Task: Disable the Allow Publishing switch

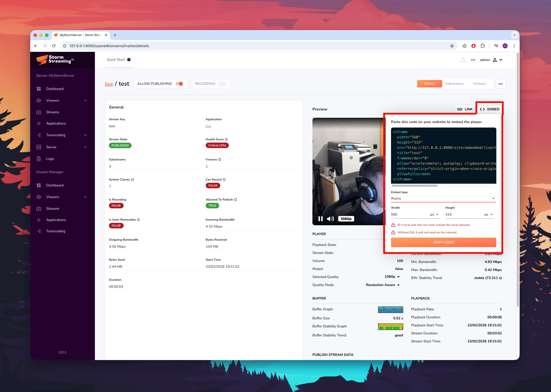Action: pos(180,84)
